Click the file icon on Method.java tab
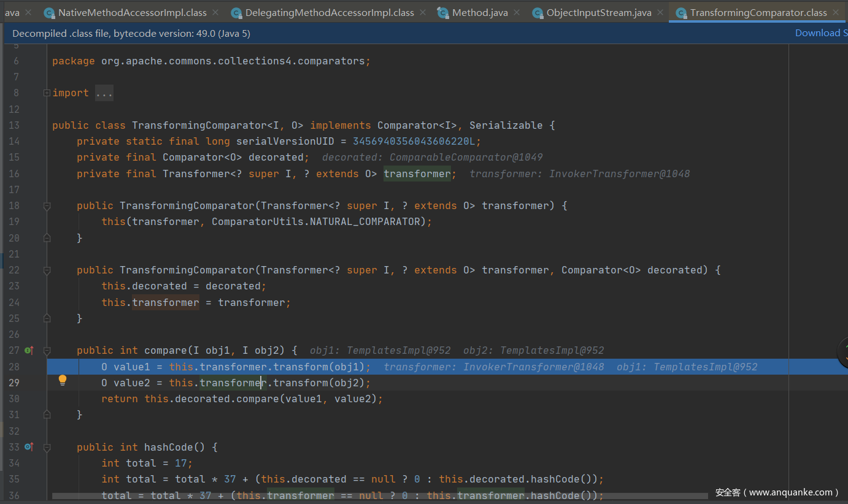 coord(442,13)
